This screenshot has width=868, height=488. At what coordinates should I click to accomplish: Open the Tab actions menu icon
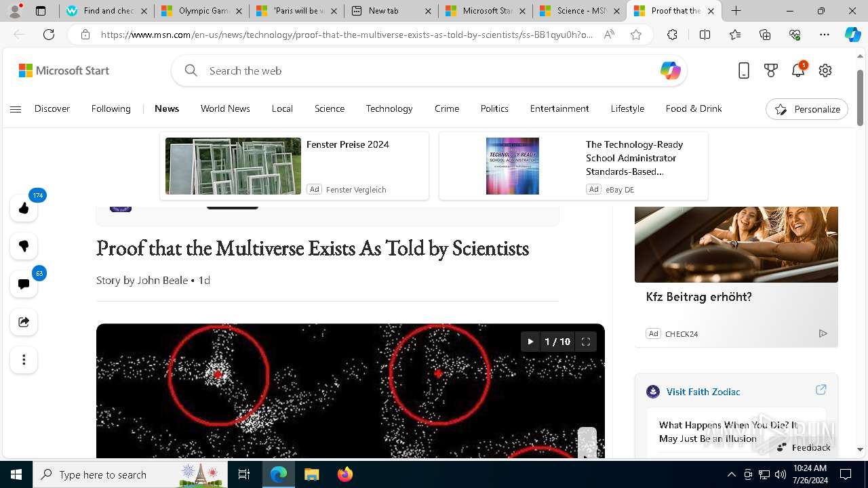point(41,11)
